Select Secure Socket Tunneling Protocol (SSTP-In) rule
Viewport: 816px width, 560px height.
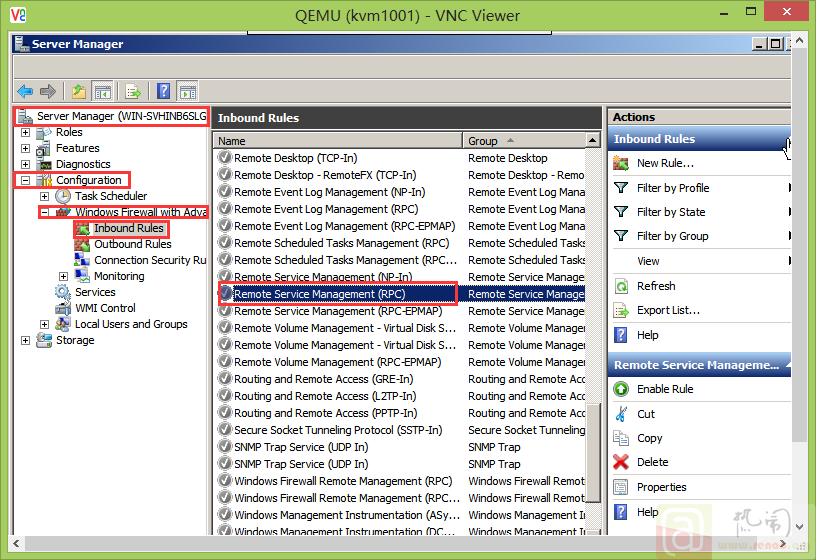pos(338,430)
